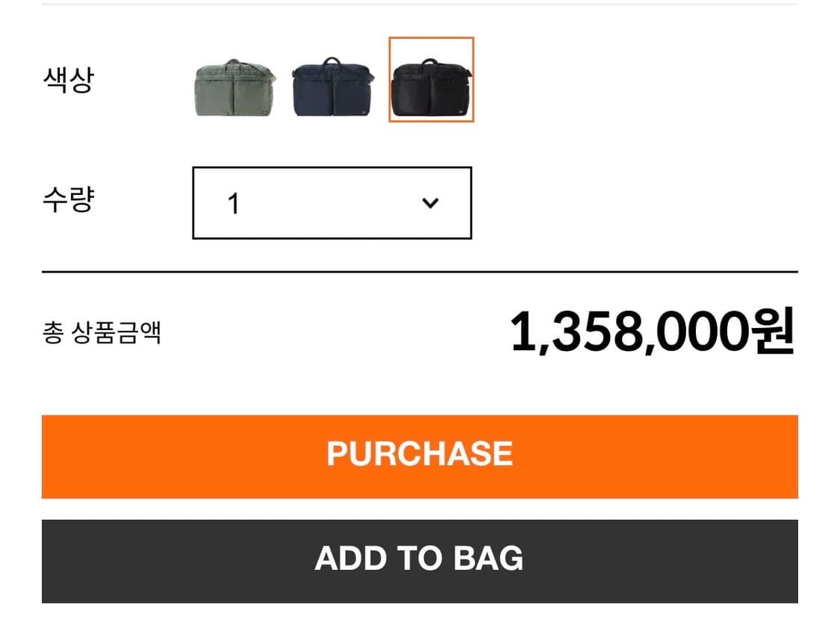Click the word BAG on dark button
The width and height of the screenshot is (840, 617).
pos(488,559)
